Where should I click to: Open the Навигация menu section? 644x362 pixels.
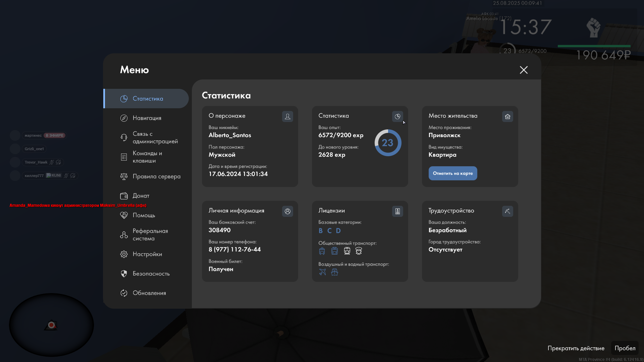coord(147,118)
